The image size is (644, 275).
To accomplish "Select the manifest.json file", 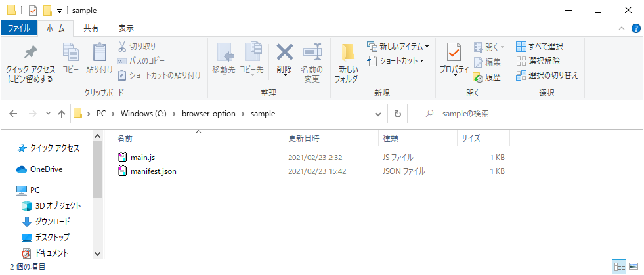I will (x=153, y=171).
